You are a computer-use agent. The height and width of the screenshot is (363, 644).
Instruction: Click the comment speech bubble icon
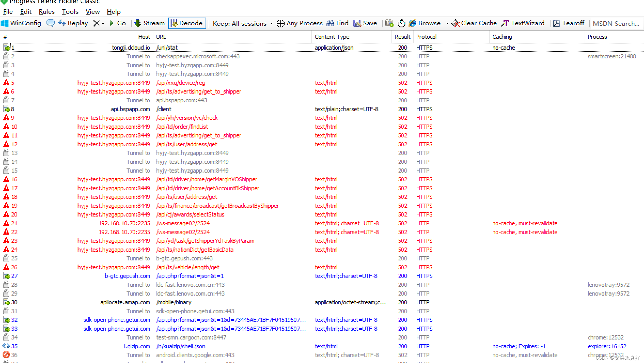point(51,23)
